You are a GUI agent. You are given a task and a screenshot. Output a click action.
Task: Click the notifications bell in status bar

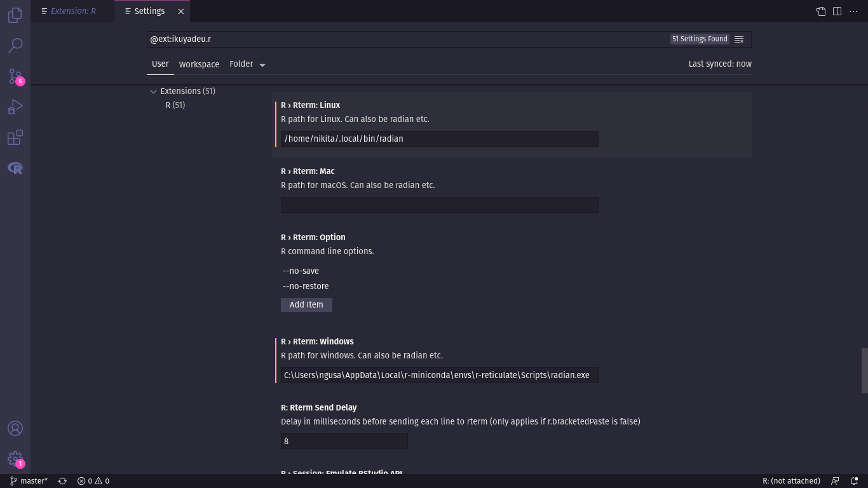pyautogui.click(x=855, y=481)
